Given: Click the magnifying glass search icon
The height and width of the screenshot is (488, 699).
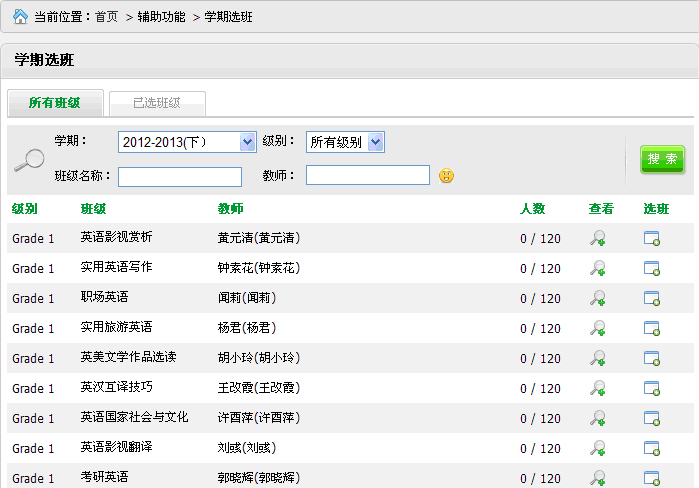Looking at the screenshot, I should 29,160.
